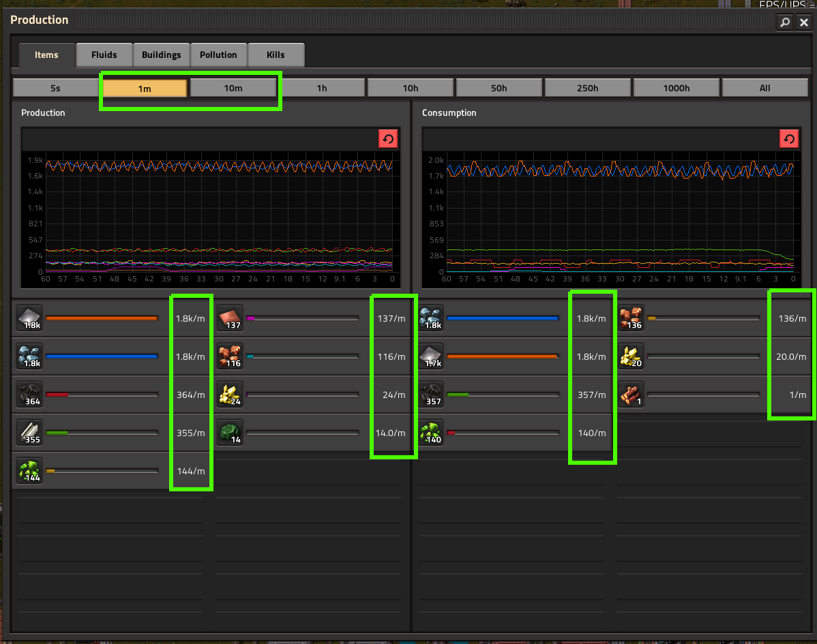The width and height of the screenshot is (817, 644).
Task: Click the wood icon showing 1 consumed
Action: (631, 395)
